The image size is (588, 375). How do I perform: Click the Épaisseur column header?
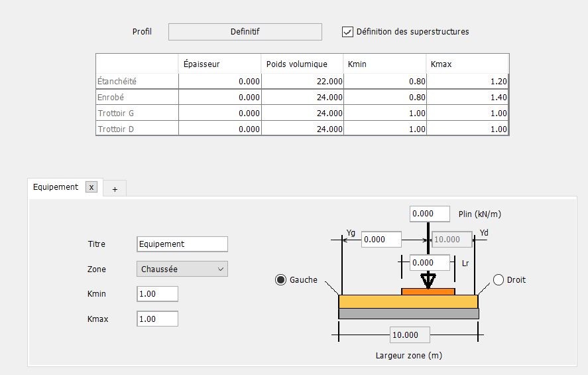coord(219,64)
